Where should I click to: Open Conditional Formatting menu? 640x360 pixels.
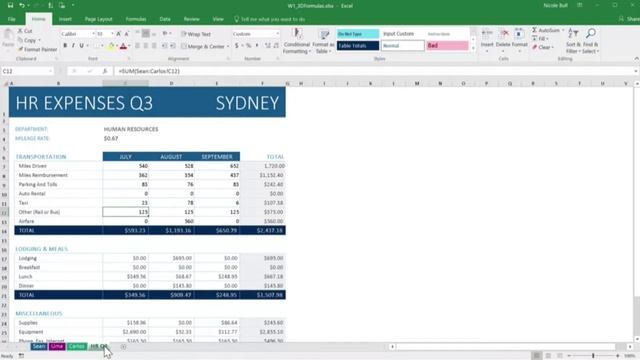tap(297, 41)
